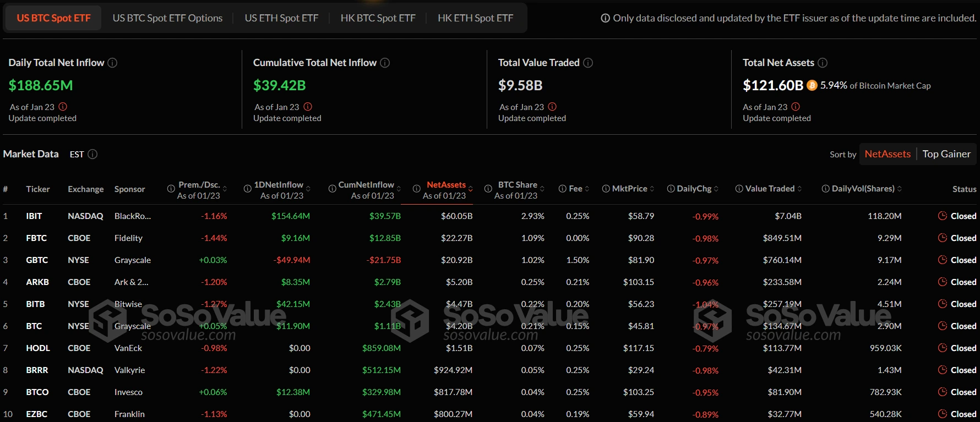Sort by Prem./Dsc. using its sort arrows
The image size is (980, 422).
tap(225, 189)
